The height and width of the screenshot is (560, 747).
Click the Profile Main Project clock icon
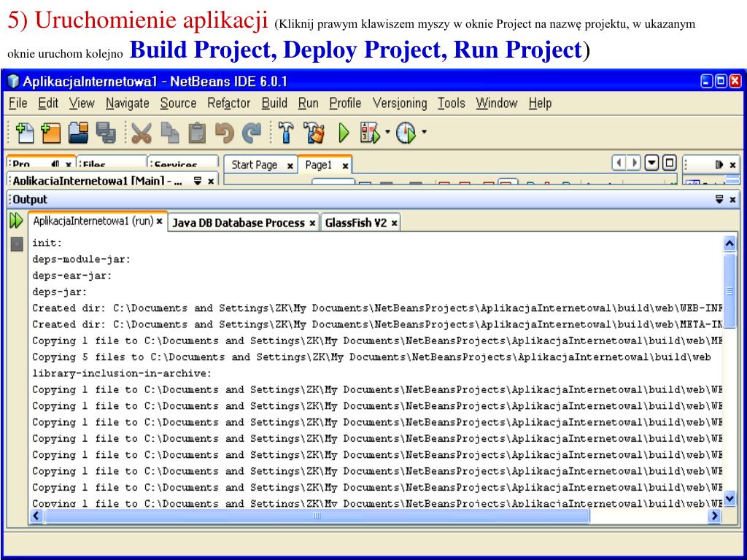[x=406, y=133]
